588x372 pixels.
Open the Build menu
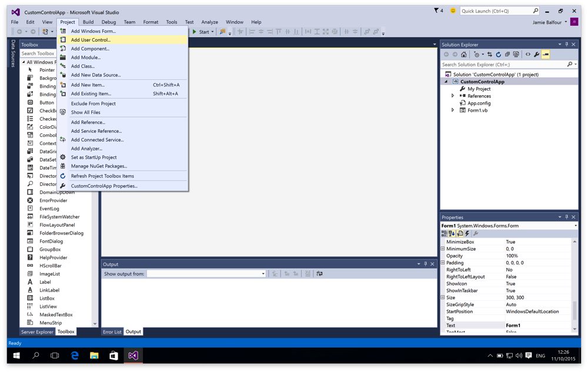point(88,22)
